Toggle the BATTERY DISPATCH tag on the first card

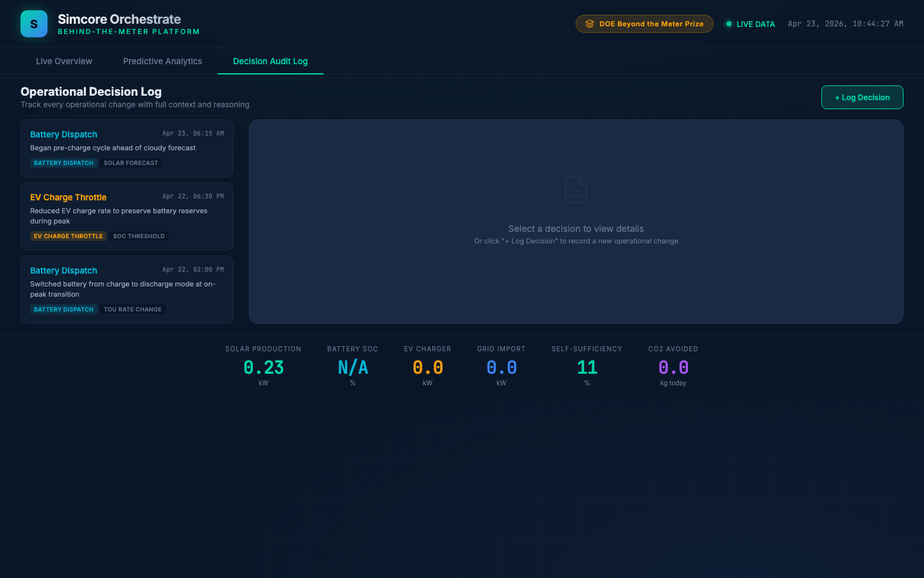[64, 162]
